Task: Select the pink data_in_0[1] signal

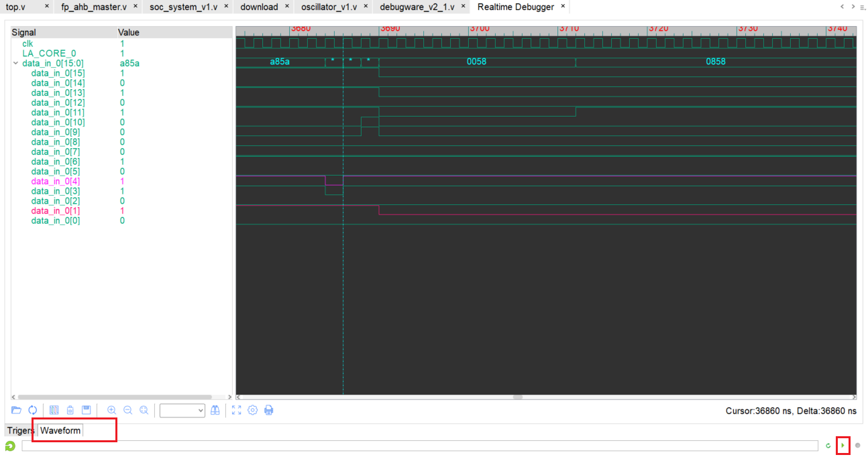Action: [x=56, y=210]
